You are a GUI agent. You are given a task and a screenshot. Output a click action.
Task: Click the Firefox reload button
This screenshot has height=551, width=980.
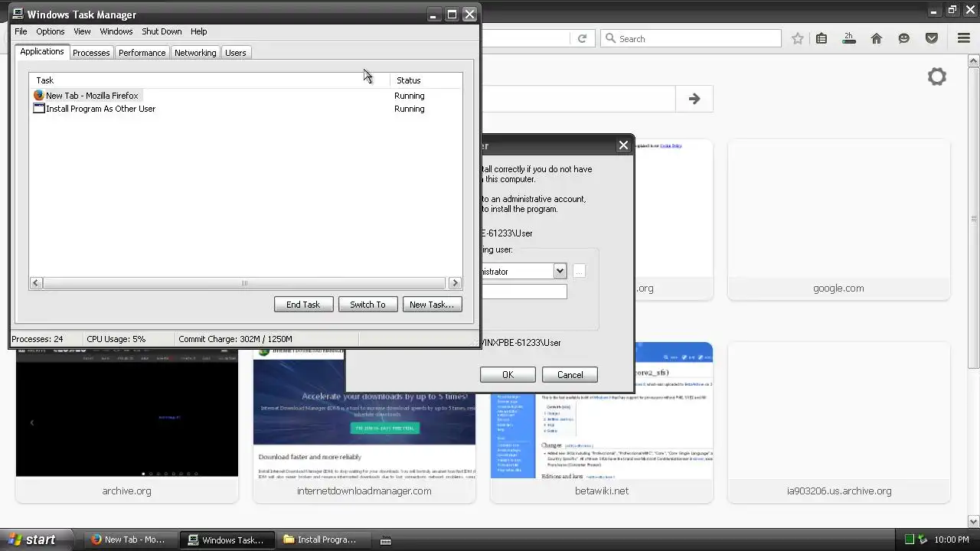click(582, 38)
